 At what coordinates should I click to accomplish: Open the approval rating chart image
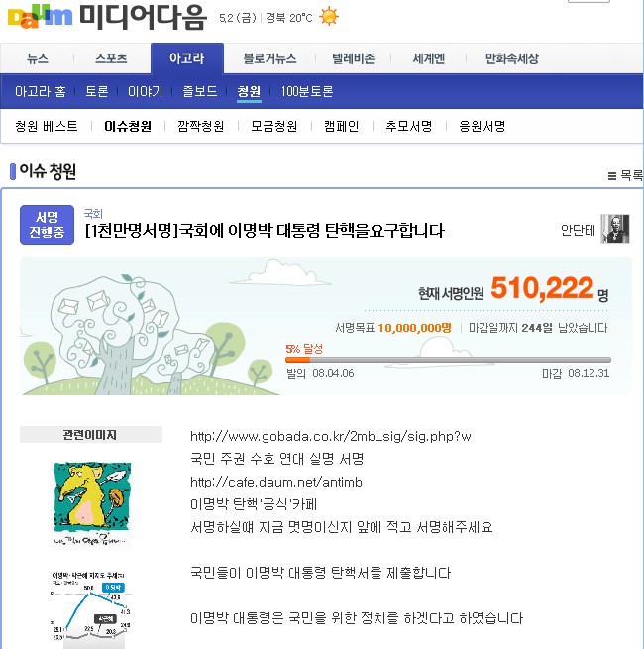(x=91, y=606)
